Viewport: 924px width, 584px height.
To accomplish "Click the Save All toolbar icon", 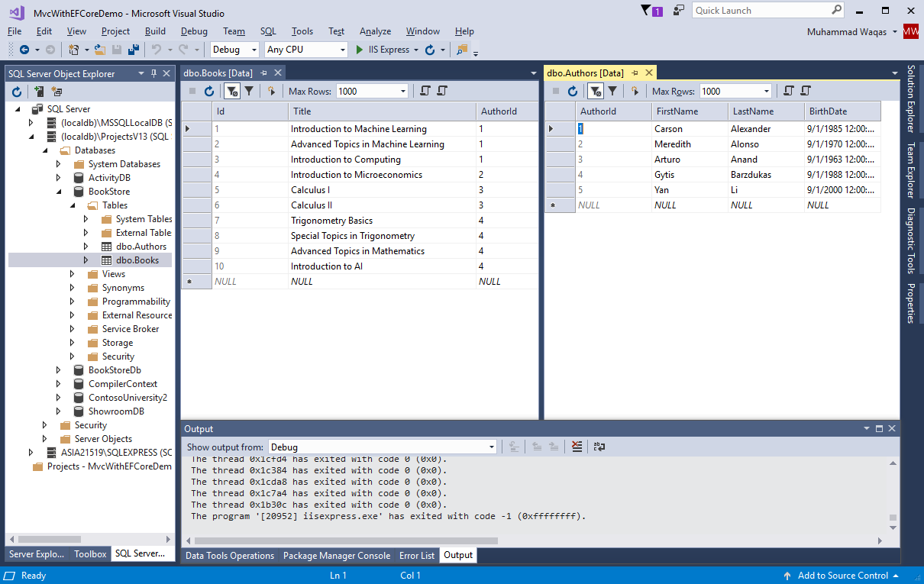I will [x=133, y=50].
